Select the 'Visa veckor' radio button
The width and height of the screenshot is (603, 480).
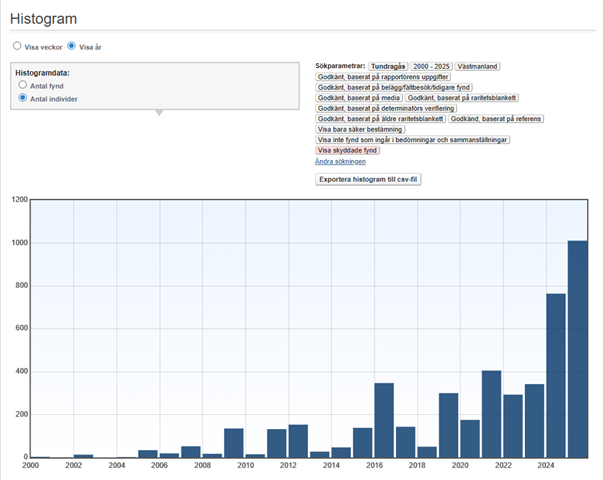coord(16,45)
